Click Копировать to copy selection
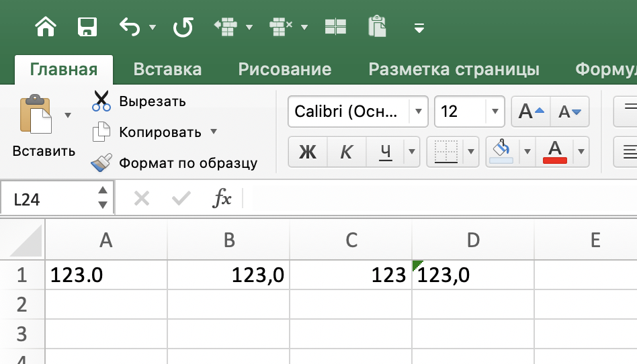637x364 pixels. coord(146,132)
